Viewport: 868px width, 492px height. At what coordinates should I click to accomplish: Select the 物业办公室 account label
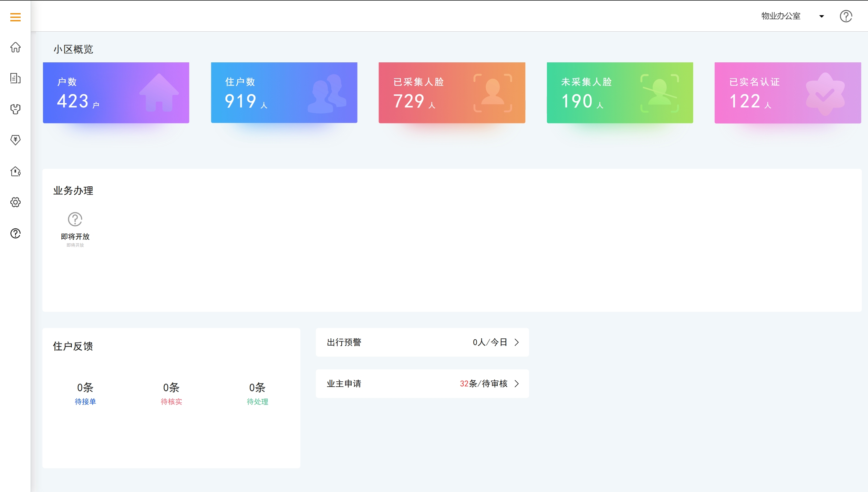click(x=781, y=16)
